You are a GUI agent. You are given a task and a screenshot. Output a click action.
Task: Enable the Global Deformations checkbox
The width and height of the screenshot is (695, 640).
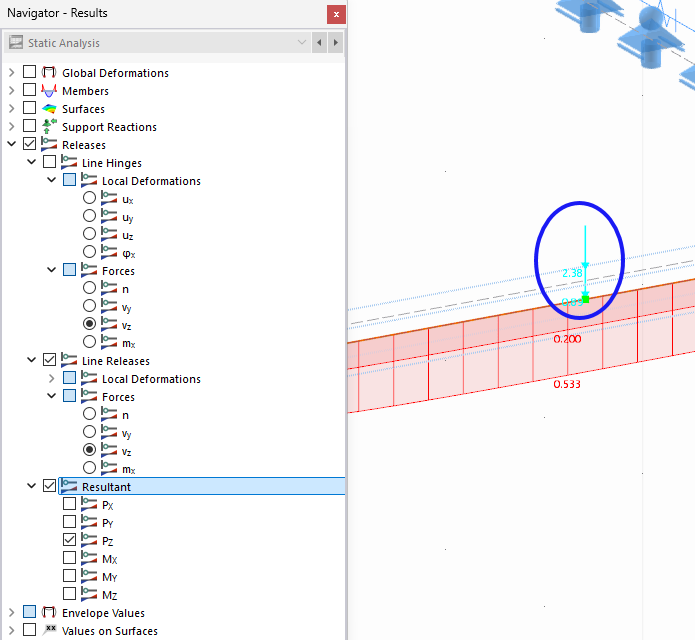(x=30, y=72)
